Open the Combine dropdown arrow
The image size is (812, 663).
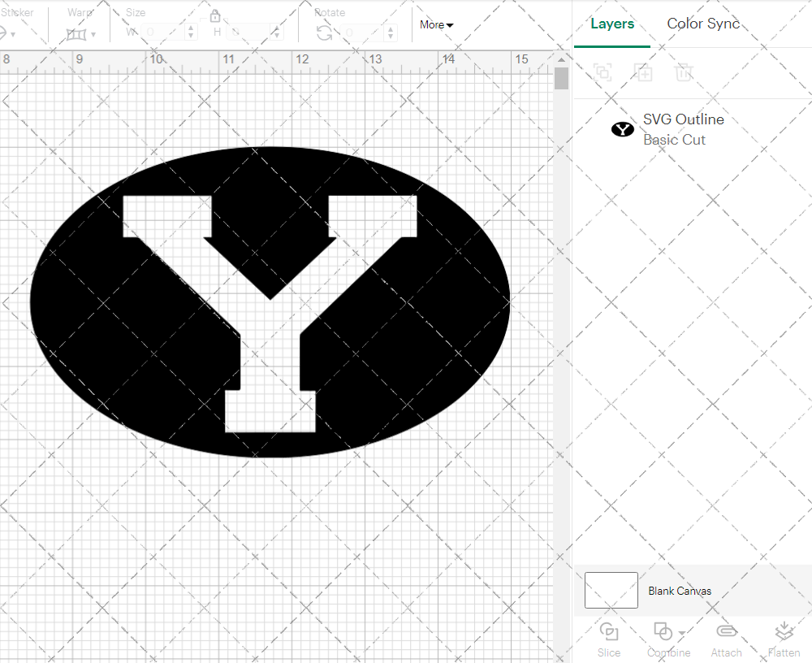[680, 632]
